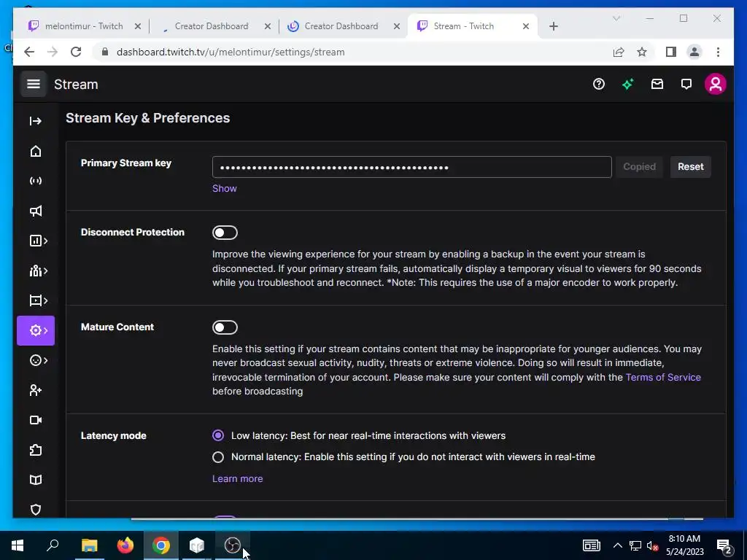Screen dimensions: 747x560
Task: Open Firefox from the taskbar
Action: click(125, 545)
